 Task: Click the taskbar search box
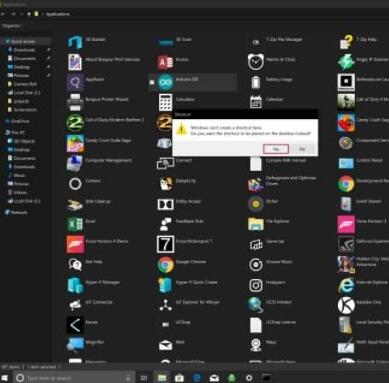74,378
